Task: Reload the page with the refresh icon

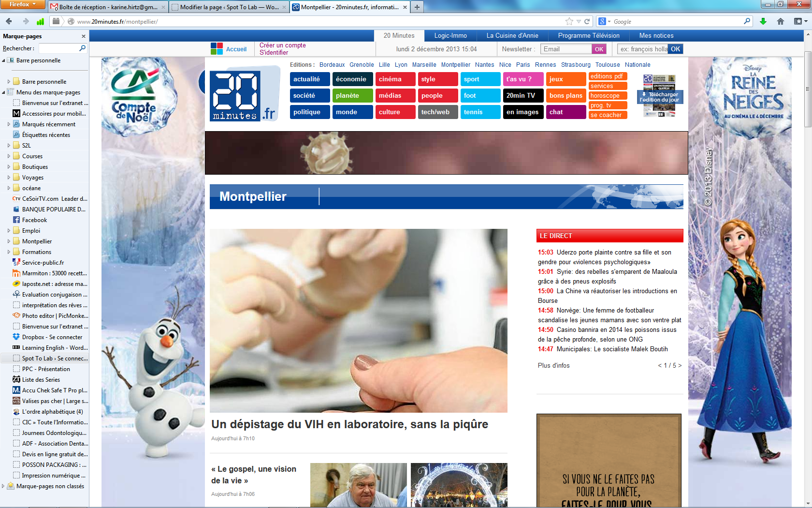Action: (x=587, y=21)
